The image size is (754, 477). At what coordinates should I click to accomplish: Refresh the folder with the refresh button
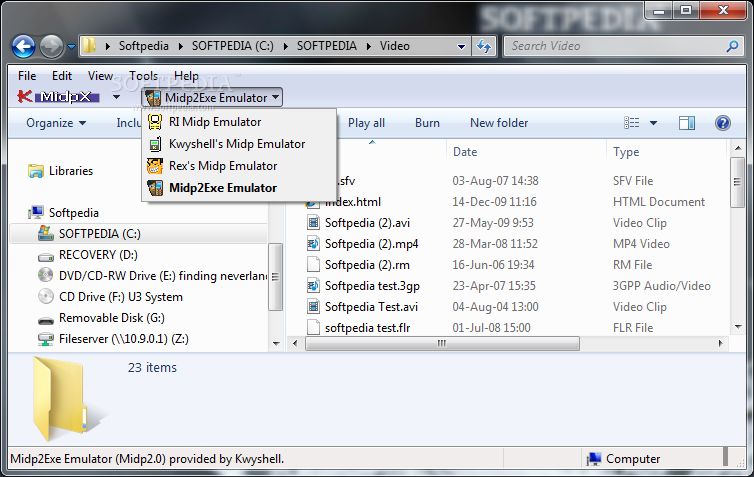(484, 46)
